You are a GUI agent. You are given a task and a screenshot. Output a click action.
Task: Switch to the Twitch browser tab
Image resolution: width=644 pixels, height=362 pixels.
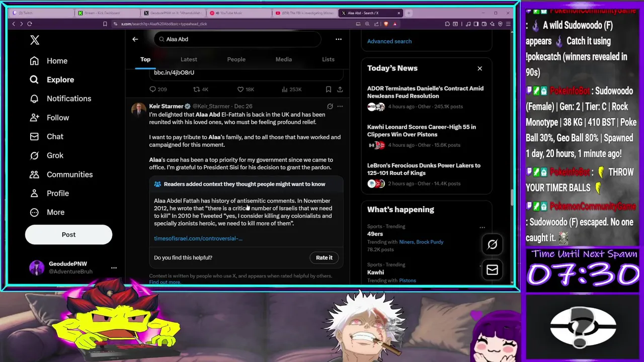tap(41, 13)
